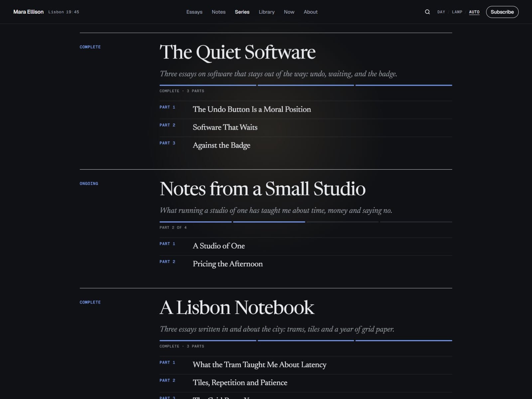Switch theme to LAMP mode
The height and width of the screenshot is (399, 532).
coord(457,12)
